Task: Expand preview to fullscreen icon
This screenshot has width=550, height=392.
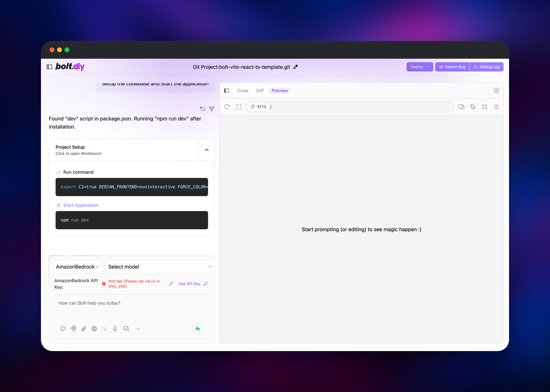Action: [x=485, y=107]
